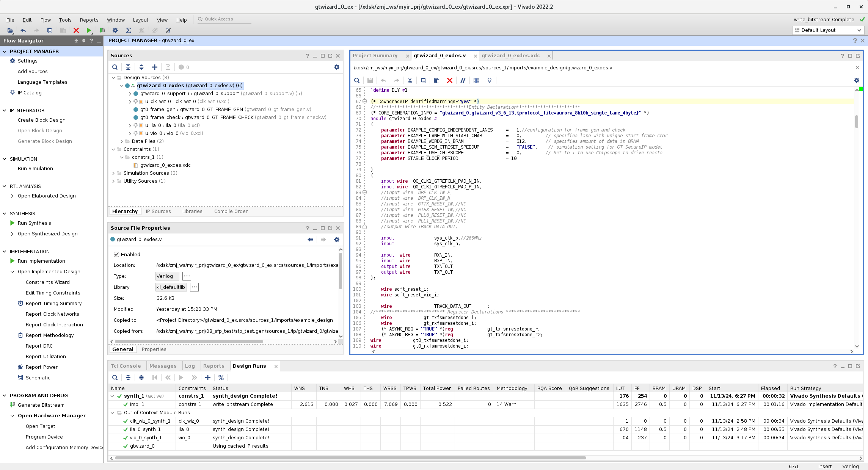This screenshot has width=868, height=470.
Task: Add sources with the plus icon
Action: point(155,67)
